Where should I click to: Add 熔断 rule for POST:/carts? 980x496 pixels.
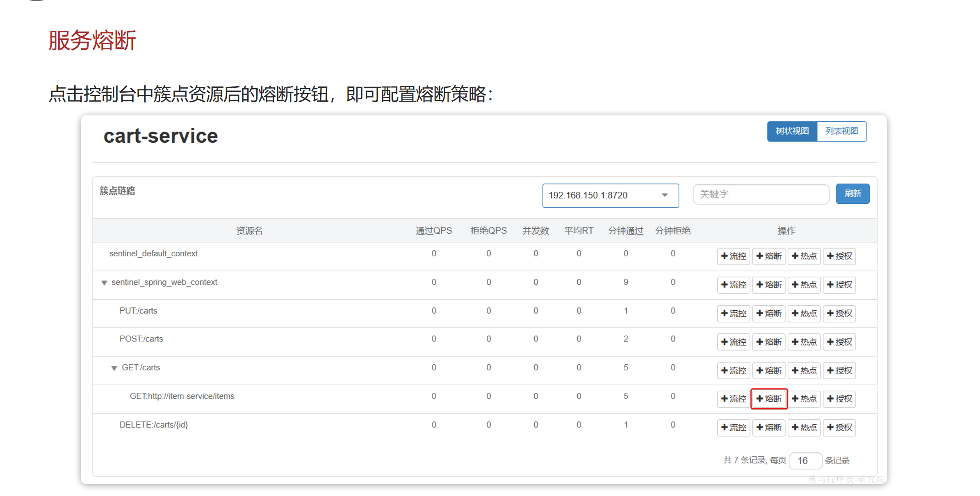pos(769,342)
